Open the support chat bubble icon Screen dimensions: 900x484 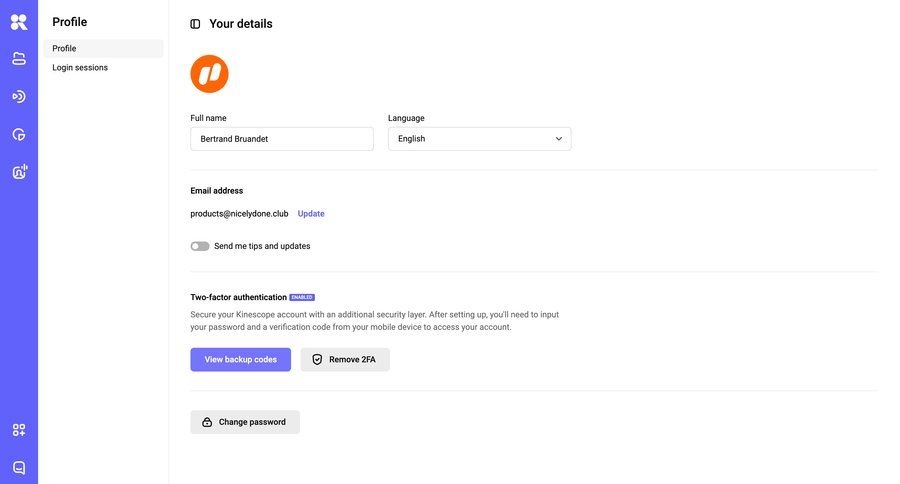point(19,467)
